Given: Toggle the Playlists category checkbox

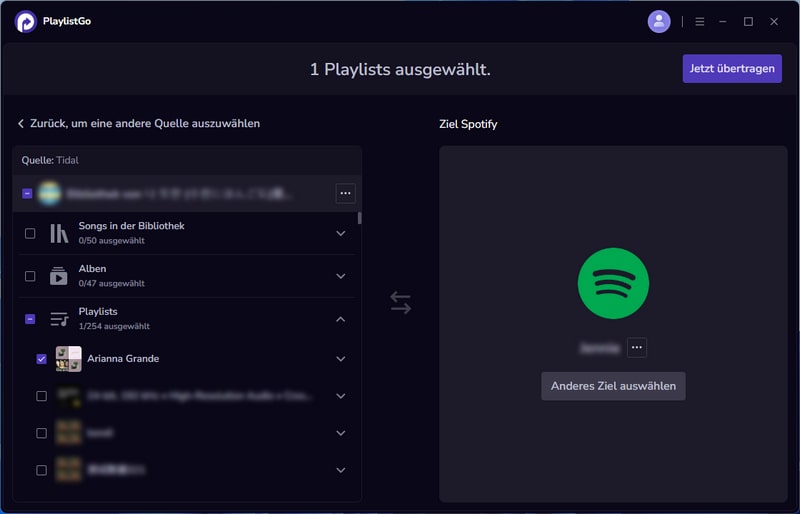Looking at the screenshot, I should (x=30, y=319).
